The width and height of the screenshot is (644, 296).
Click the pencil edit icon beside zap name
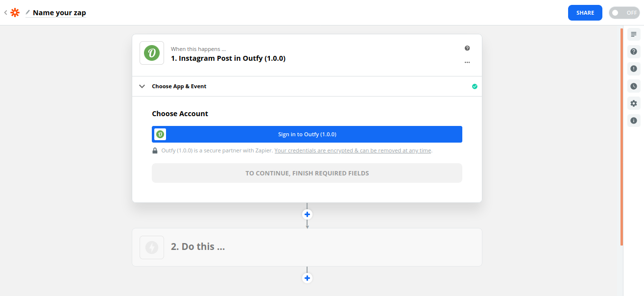coord(28,12)
